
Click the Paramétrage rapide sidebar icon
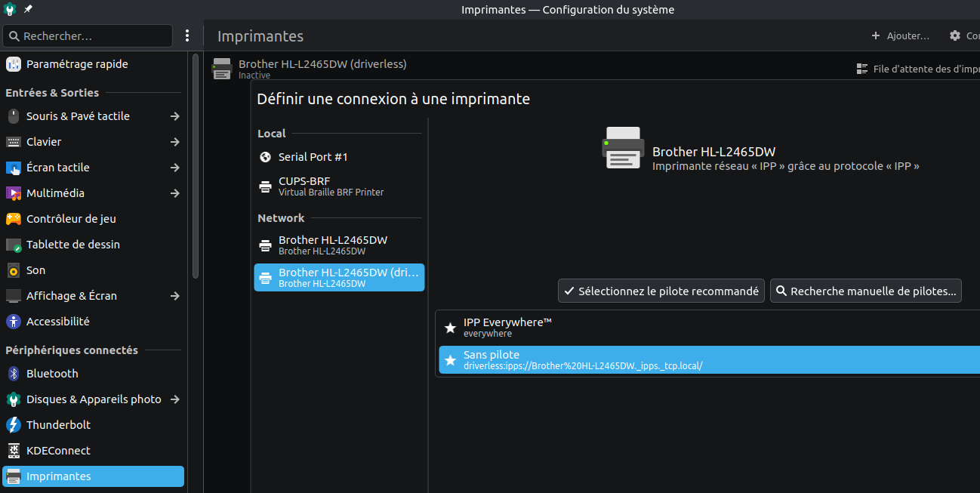14,64
